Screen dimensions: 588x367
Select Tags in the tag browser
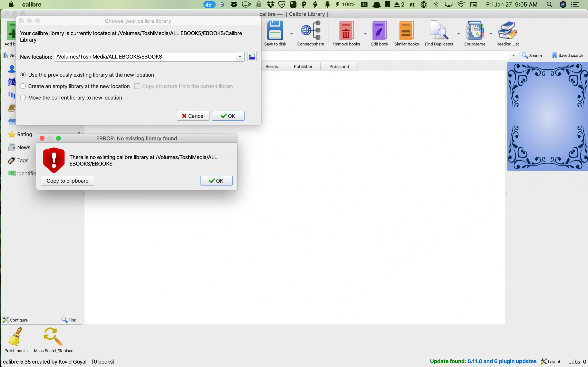(x=18, y=160)
